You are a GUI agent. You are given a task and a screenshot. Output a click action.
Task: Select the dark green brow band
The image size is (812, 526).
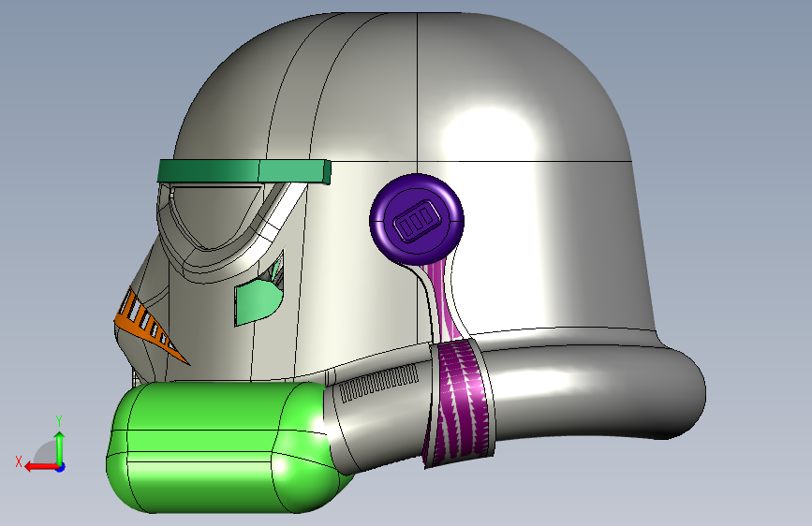tap(244, 171)
